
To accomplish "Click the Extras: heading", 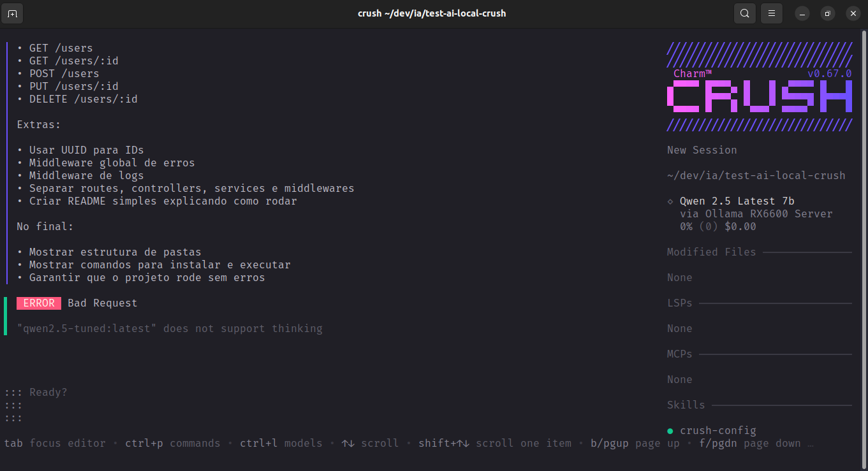I will [x=39, y=125].
